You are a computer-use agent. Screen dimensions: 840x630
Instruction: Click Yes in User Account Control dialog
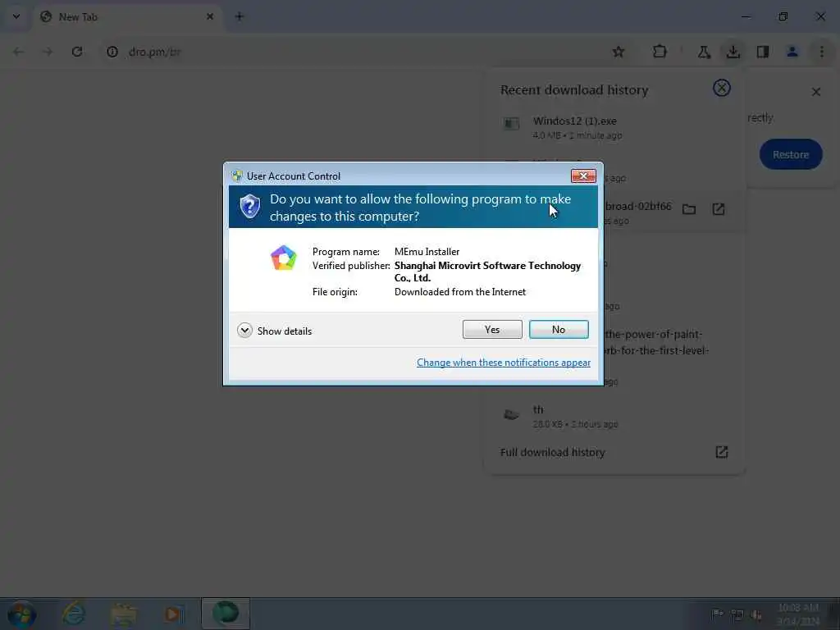point(492,330)
